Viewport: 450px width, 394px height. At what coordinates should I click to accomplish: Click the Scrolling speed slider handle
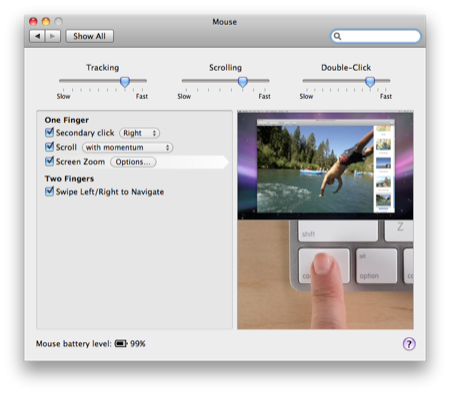243,82
